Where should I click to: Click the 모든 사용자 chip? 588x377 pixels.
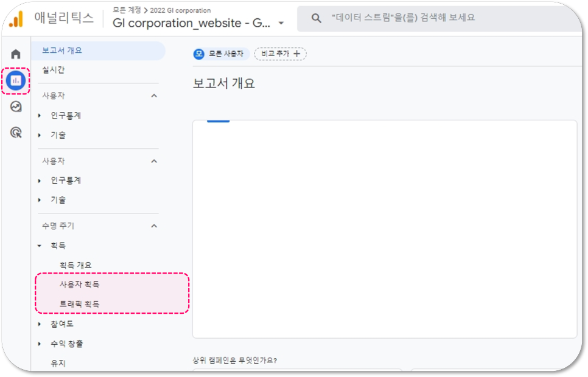coord(221,54)
